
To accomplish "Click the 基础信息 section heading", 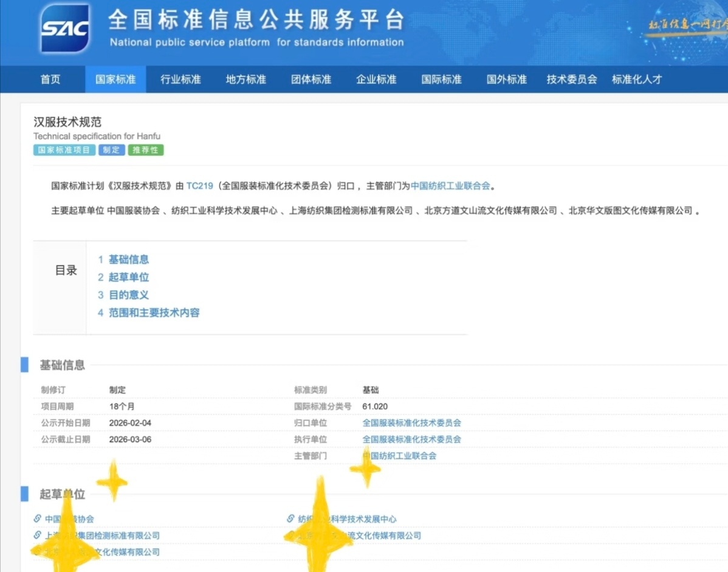I will click(62, 365).
